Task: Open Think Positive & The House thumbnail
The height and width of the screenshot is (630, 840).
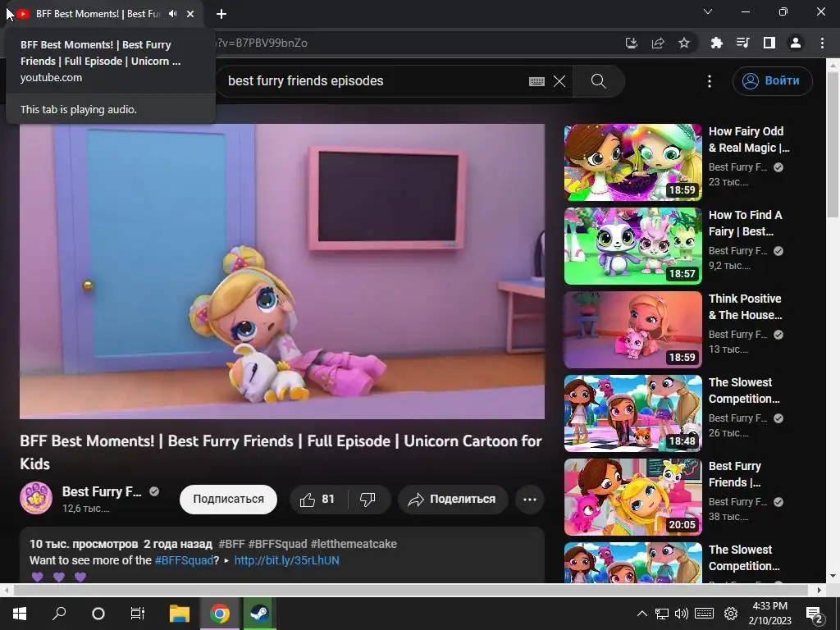Action: pos(632,330)
